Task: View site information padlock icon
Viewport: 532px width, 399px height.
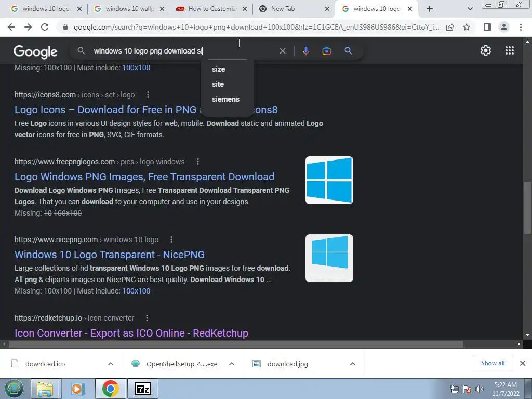Action: (x=65, y=27)
